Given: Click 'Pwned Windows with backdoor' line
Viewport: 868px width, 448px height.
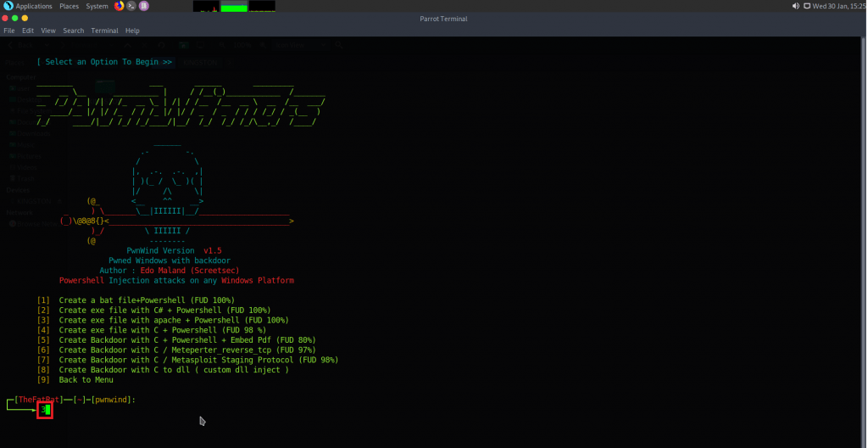Looking at the screenshot, I should [170, 260].
